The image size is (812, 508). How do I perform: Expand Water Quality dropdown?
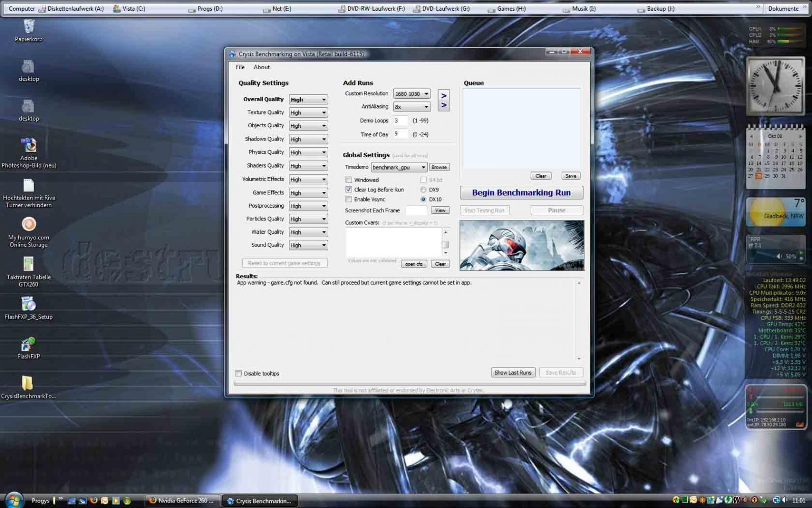point(308,232)
